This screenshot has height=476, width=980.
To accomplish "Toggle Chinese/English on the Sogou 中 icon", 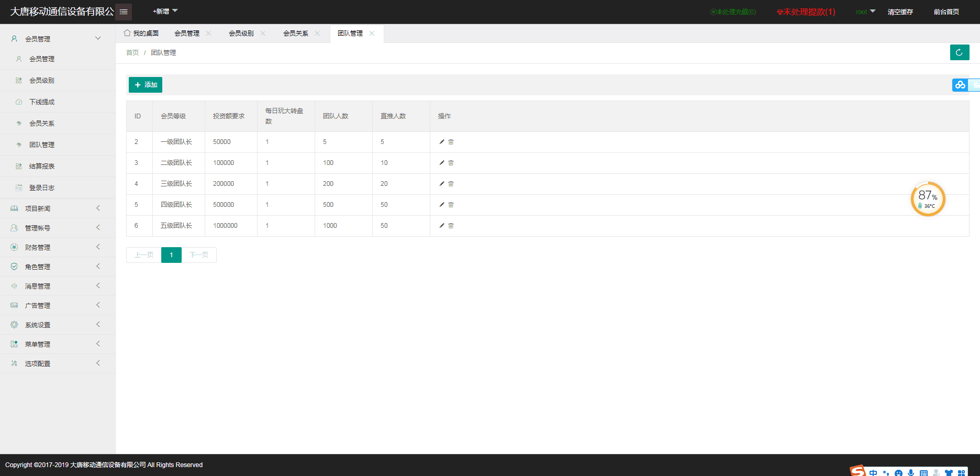I will coord(873,472).
